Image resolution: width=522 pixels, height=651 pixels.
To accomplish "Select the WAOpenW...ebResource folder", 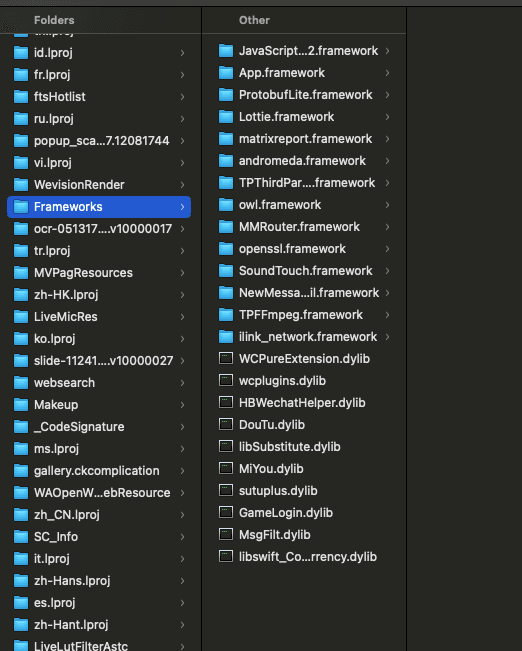I will [102, 493].
